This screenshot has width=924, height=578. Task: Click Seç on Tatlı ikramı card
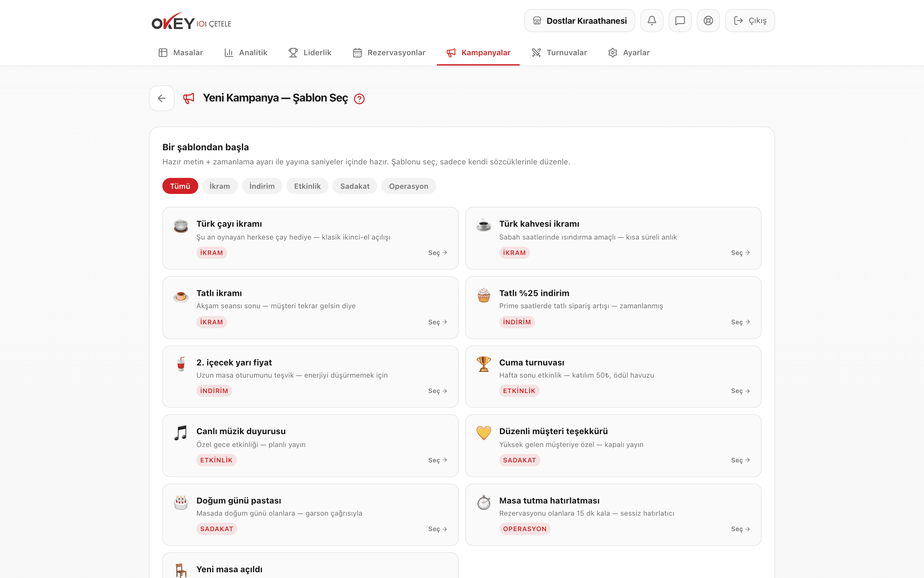pyautogui.click(x=438, y=322)
